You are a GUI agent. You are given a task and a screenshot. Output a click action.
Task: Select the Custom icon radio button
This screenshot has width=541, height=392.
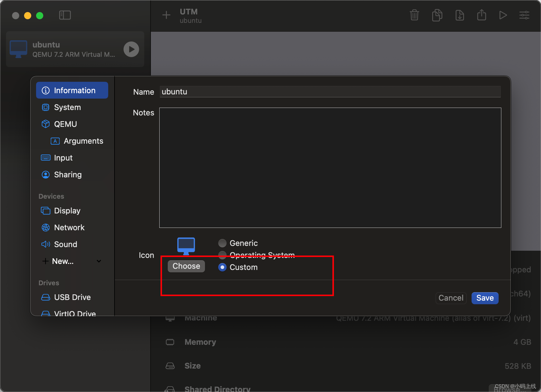click(x=222, y=267)
